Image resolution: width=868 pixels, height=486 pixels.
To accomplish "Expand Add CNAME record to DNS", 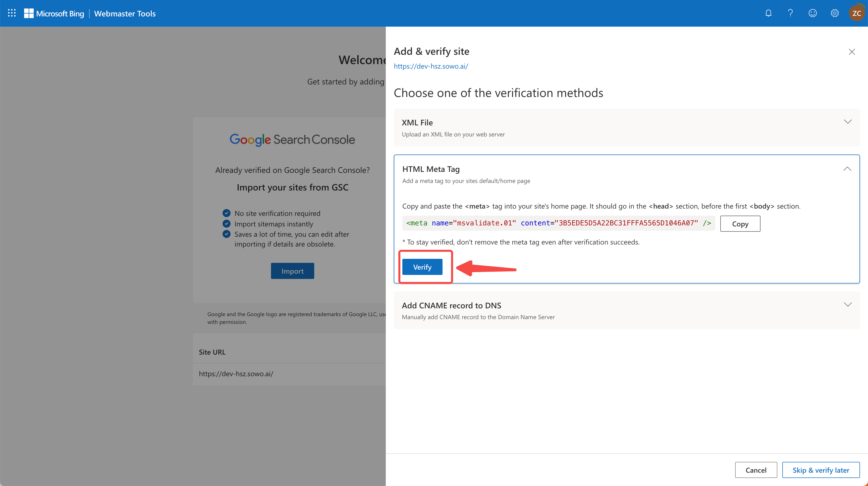I will (x=847, y=305).
